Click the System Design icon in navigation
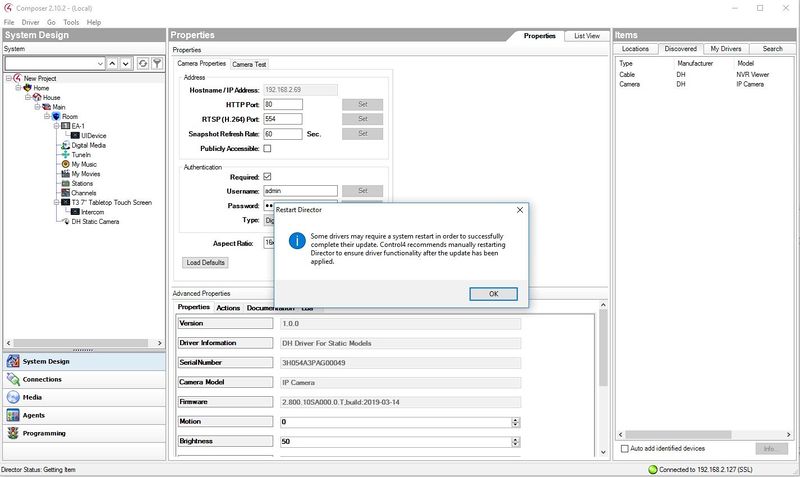The height and width of the screenshot is (477, 800). click(13, 361)
